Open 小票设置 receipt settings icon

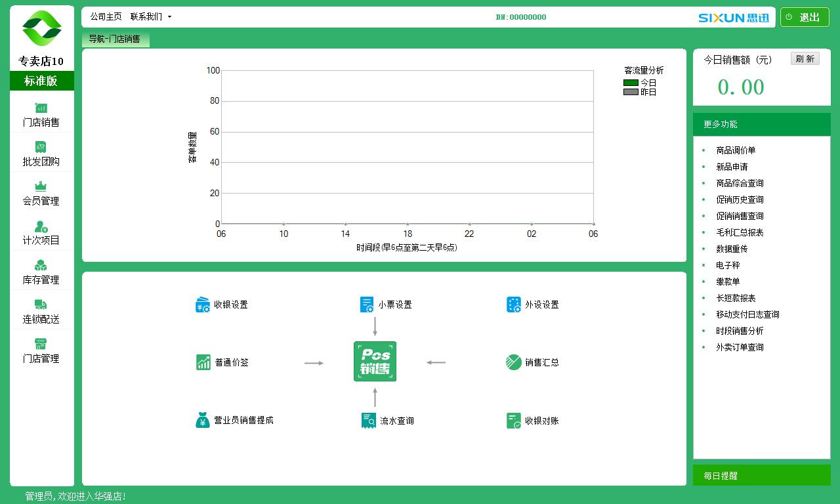tap(367, 304)
